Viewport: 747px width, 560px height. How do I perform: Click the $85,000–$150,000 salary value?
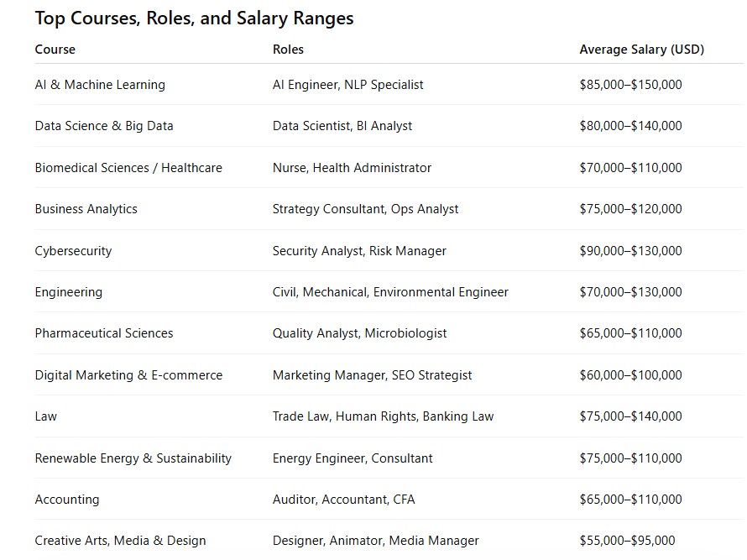pos(630,85)
